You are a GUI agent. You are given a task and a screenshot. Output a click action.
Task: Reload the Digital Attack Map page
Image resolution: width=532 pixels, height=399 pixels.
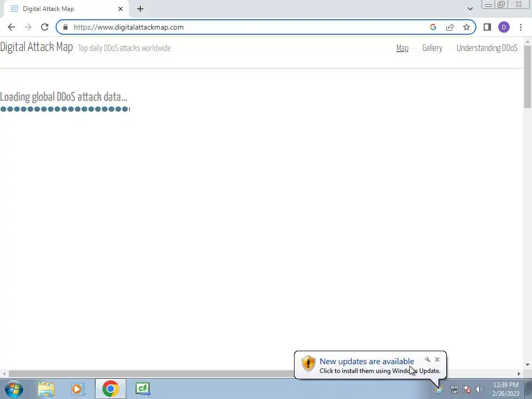[x=45, y=27]
